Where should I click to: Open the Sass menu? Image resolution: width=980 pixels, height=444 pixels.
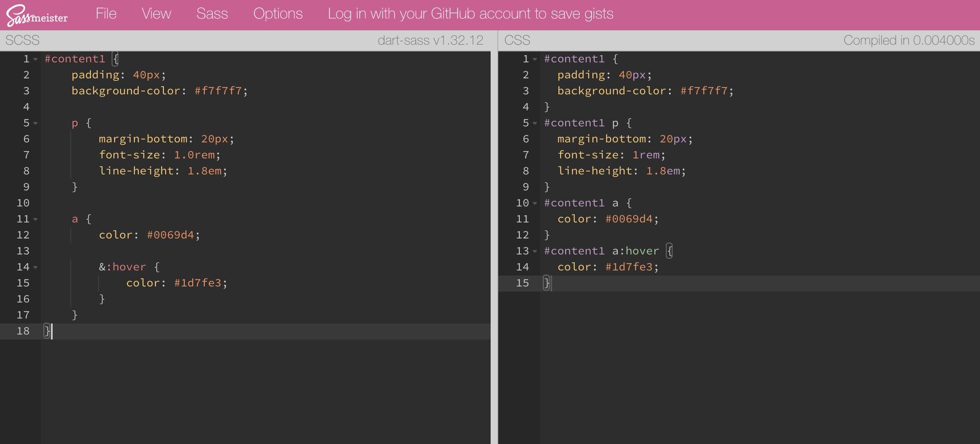point(212,13)
